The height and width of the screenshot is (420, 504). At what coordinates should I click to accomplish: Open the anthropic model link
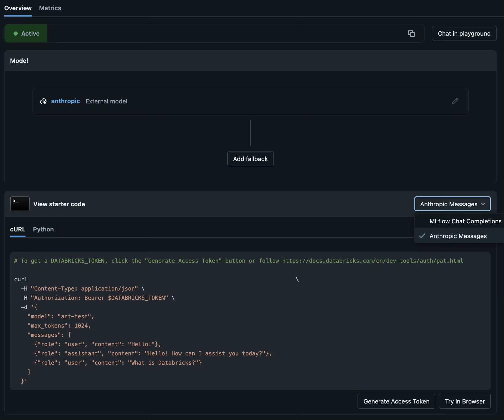pos(66,101)
